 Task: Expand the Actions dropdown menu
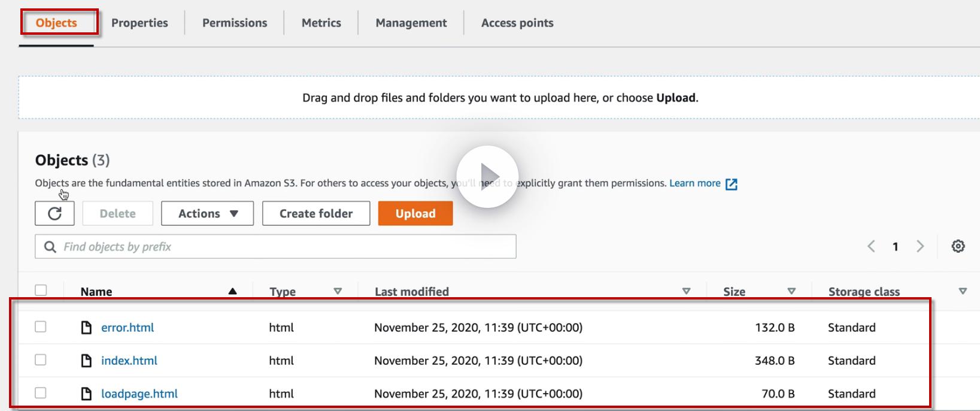[207, 213]
